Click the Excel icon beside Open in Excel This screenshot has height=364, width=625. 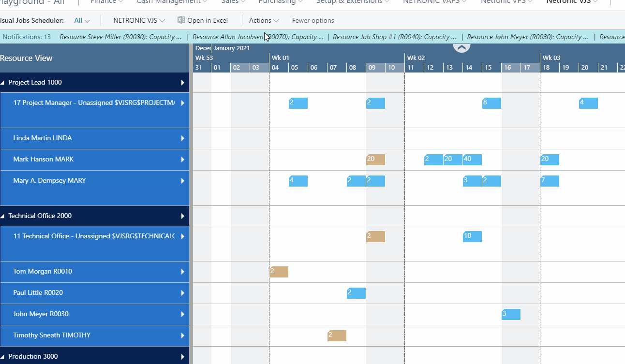(x=181, y=20)
